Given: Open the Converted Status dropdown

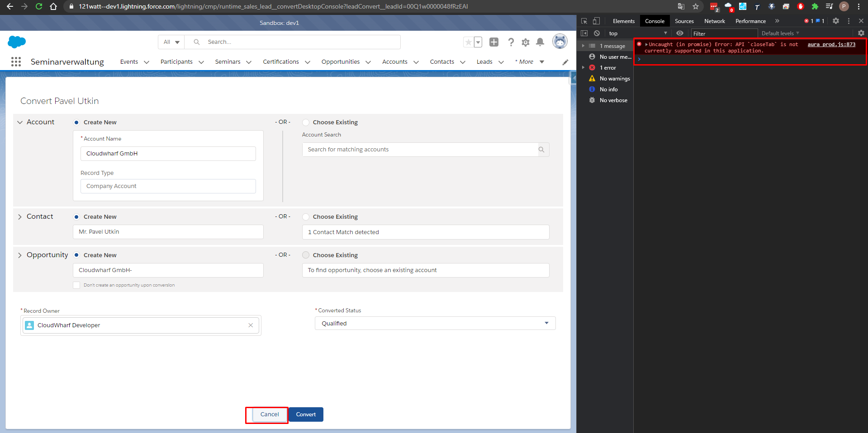Looking at the screenshot, I should (x=435, y=323).
